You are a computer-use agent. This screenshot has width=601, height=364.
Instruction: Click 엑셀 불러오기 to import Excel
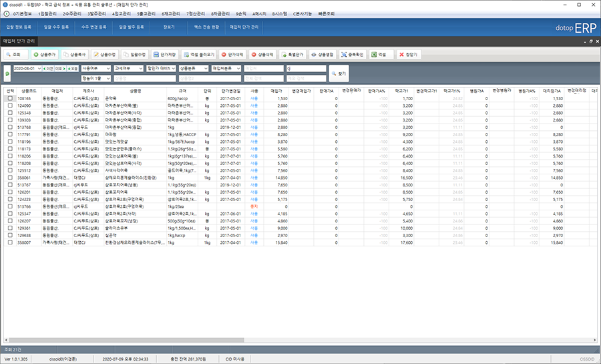(198, 54)
